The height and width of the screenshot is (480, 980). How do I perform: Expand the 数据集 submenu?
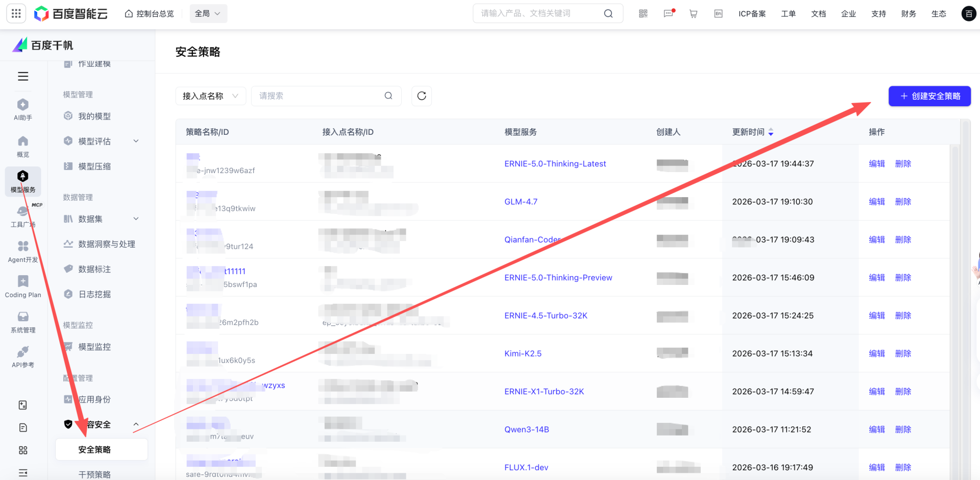(x=136, y=219)
